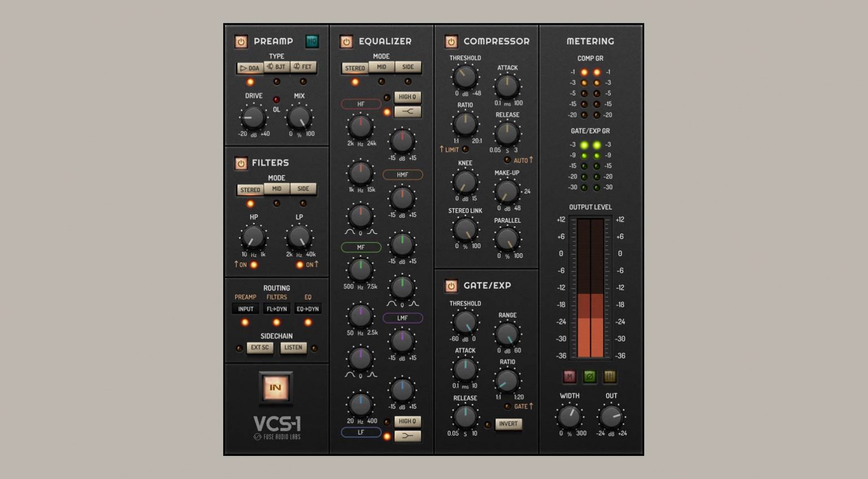
Task: Enable HQ oversampling in the Preamp
Action: click(x=313, y=41)
